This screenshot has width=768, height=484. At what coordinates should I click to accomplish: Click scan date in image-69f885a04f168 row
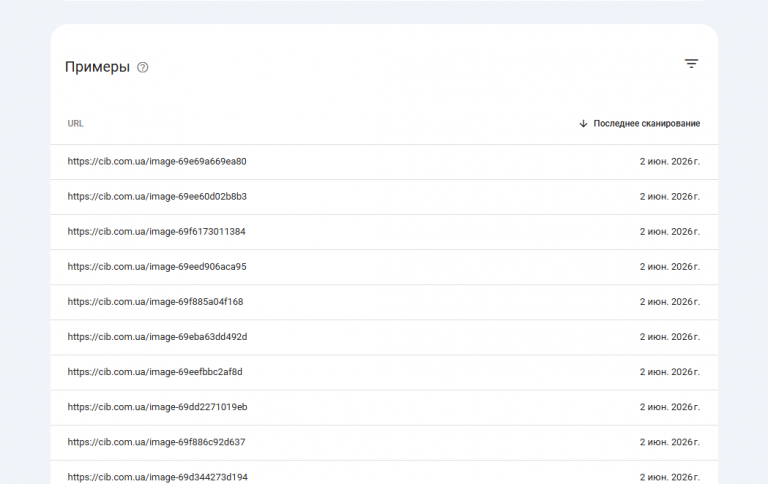(x=670, y=302)
